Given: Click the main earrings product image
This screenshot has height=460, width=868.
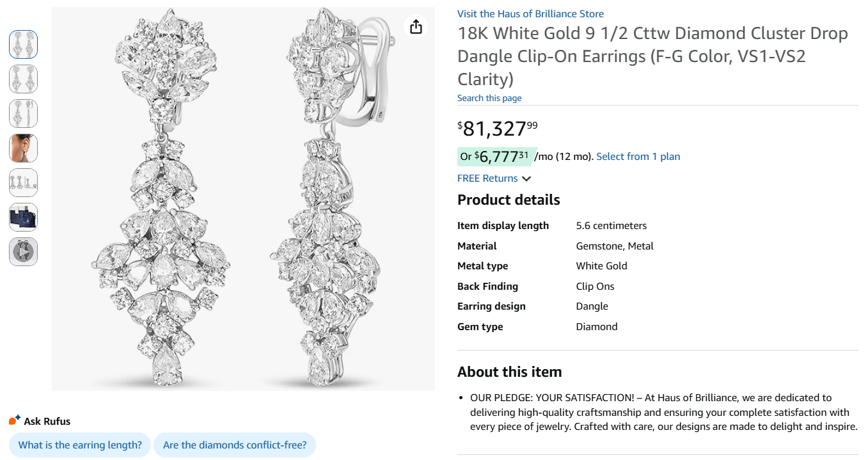Looking at the screenshot, I should 242,198.
